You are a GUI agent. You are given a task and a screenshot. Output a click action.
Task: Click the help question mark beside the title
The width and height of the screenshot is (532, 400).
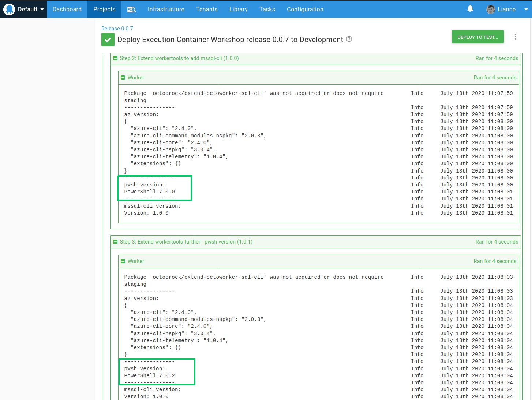pos(349,39)
